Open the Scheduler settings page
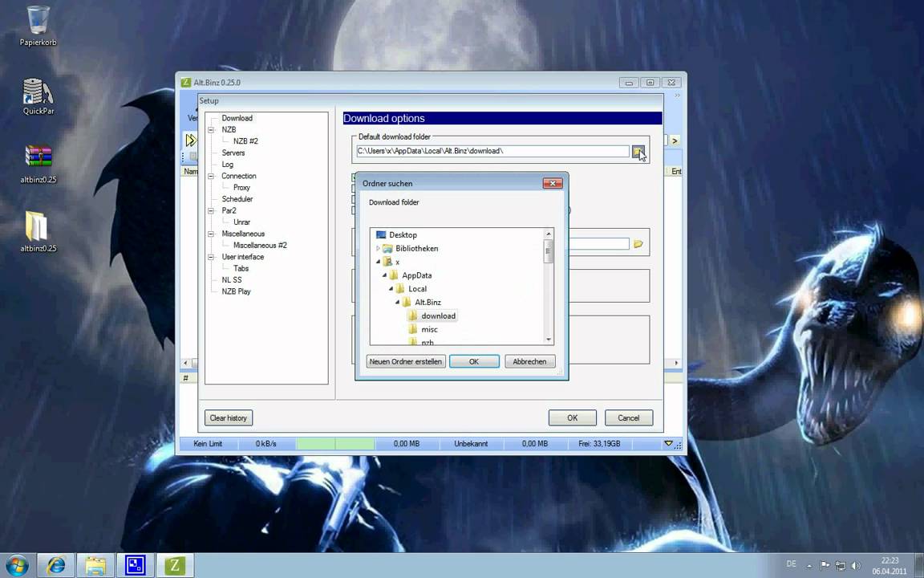 pyautogui.click(x=237, y=198)
